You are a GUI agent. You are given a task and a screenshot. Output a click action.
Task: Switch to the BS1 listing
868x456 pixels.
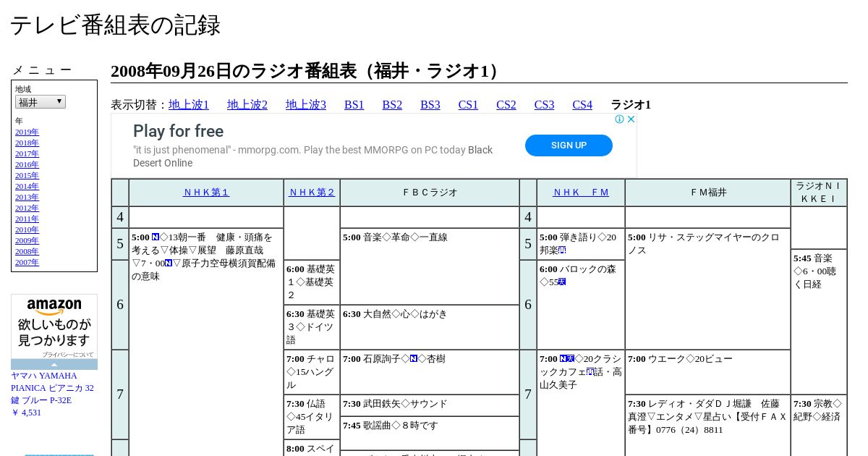[354, 105]
